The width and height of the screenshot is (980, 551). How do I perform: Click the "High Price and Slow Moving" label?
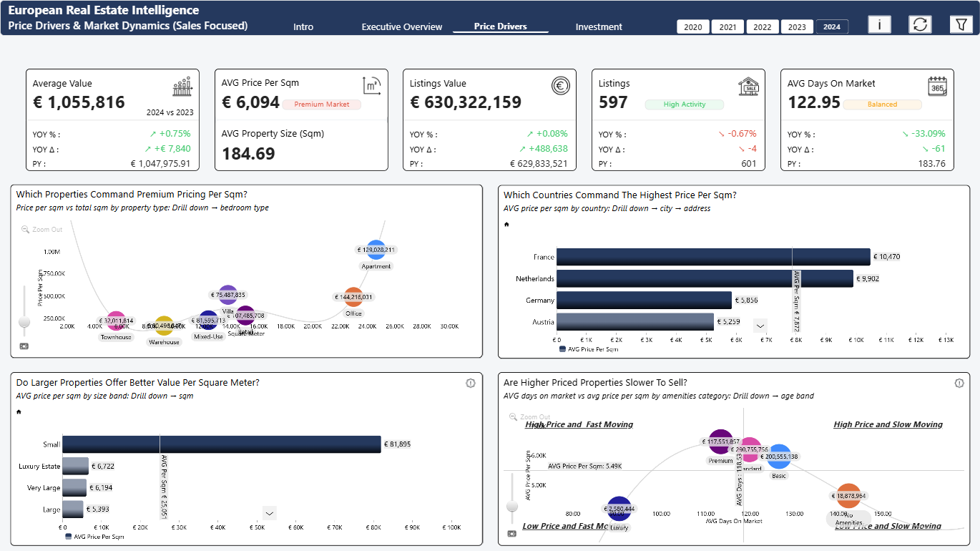pyautogui.click(x=888, y=424)
